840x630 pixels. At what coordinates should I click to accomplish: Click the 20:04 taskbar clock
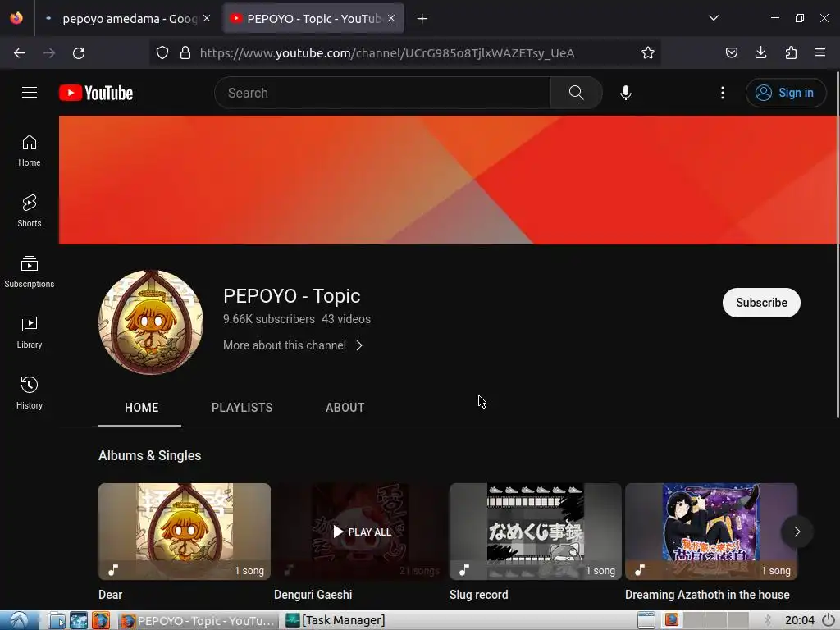tap(799, 620)
